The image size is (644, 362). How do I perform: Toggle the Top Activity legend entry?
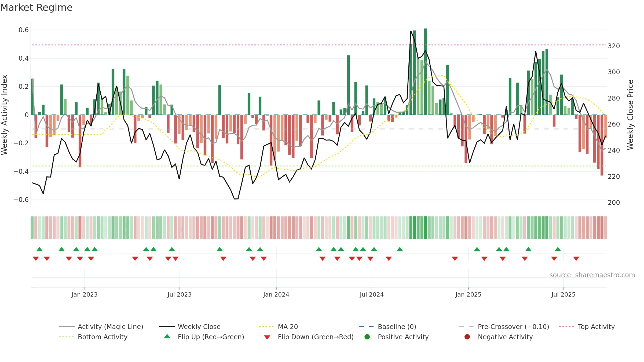pos(587,327)
